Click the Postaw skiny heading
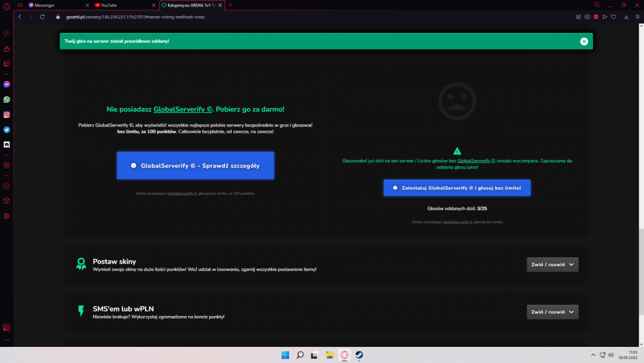 [x=114, y=262]
